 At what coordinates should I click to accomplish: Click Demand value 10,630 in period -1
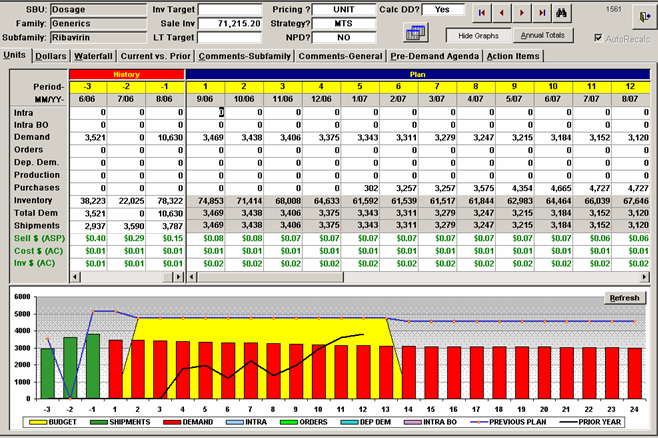coord(165,138)
